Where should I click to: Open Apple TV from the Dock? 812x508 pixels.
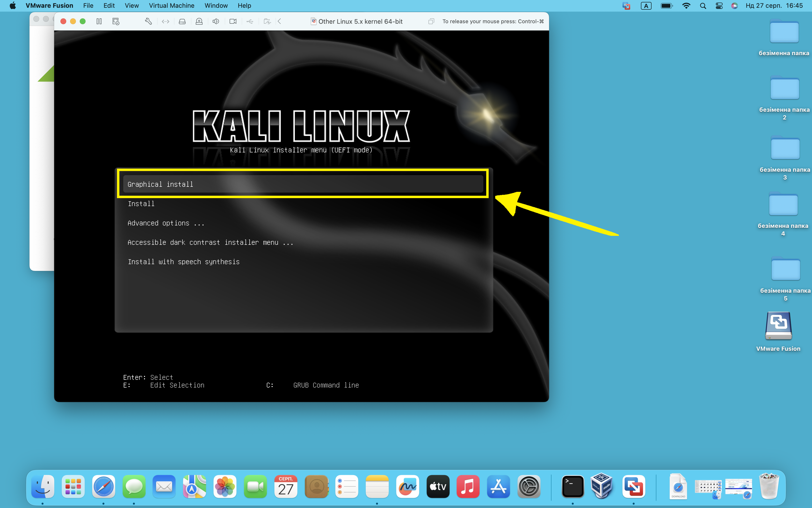(438, 486)
